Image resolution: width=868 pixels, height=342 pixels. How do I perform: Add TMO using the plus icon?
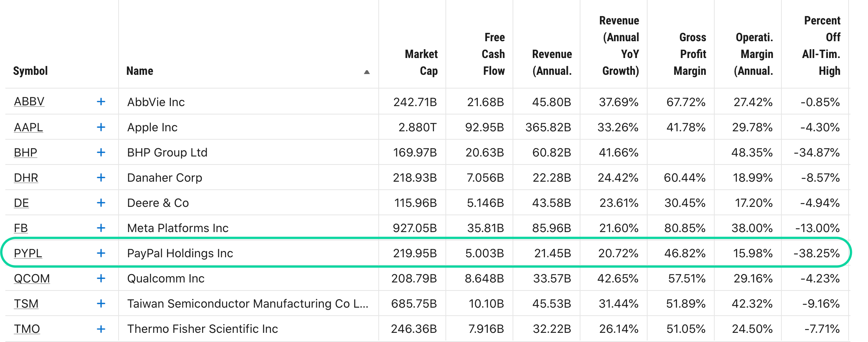(101, 328)
